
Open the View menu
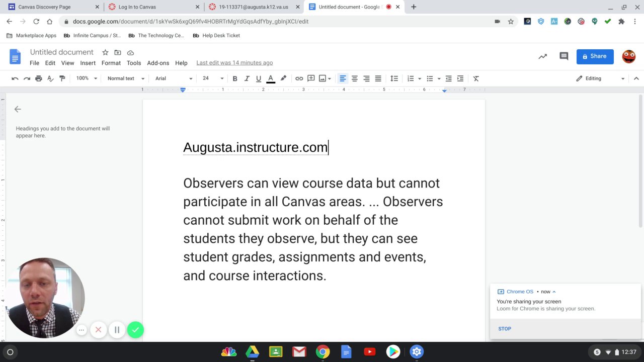(67, 63)
